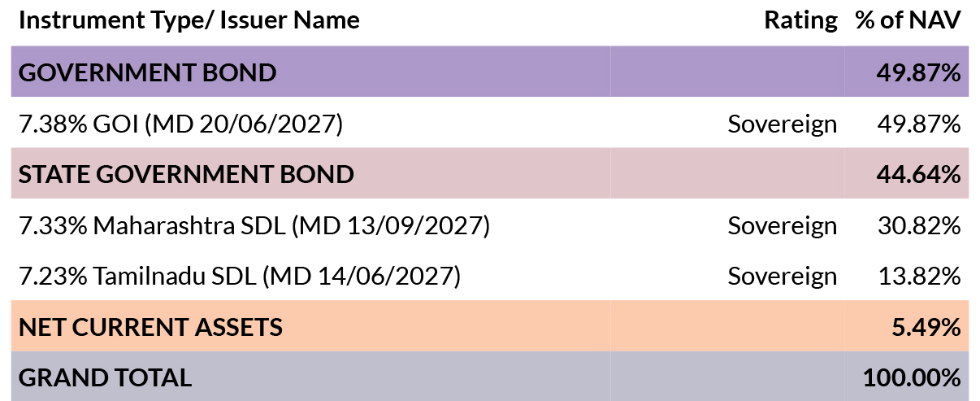Click the Sovereign rating for Maharashtra SDL
This screenshot has height=401, width=980.
[782, 225]
